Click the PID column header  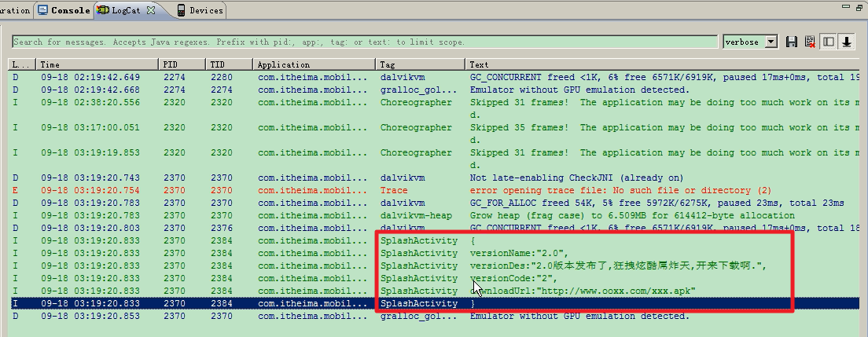(x=182, y=64)
